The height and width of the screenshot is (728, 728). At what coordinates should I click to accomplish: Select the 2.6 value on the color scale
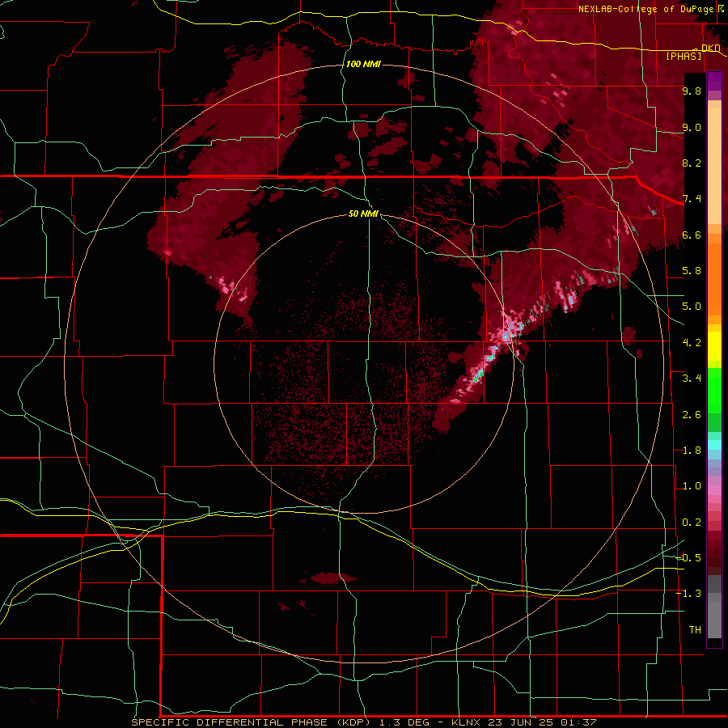(x=692, y=415)
